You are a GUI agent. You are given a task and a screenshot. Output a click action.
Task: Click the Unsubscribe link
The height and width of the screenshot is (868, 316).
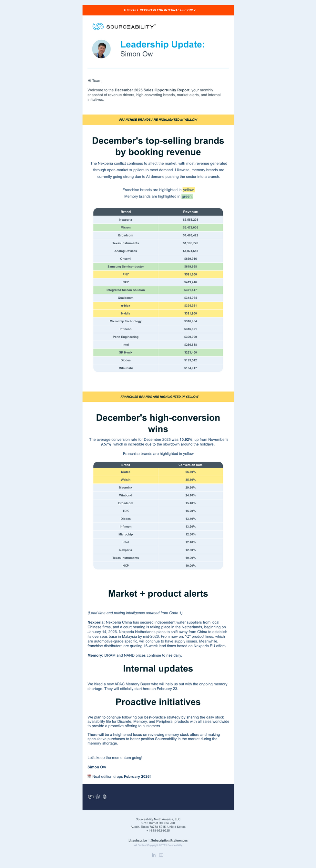tap(138, 840)
